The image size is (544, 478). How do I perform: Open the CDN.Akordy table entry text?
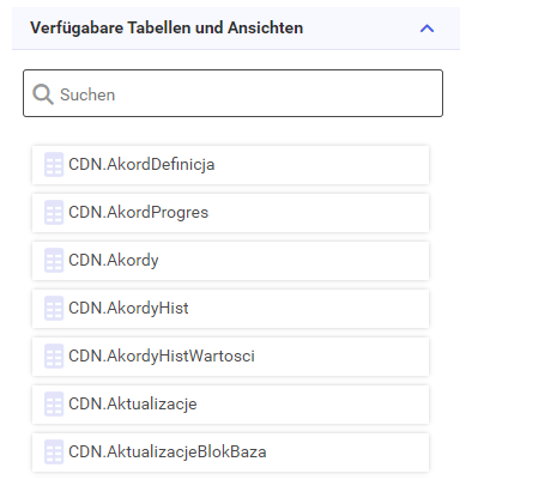point(113,260)
